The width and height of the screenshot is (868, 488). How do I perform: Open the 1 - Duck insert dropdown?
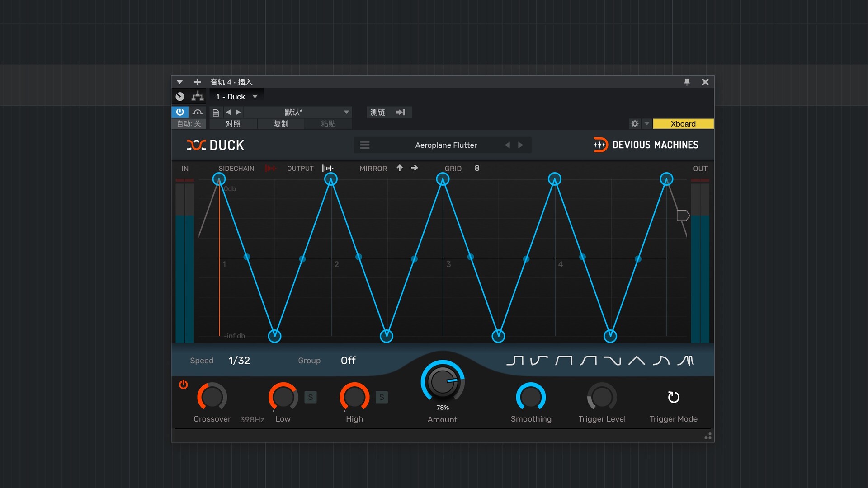[x=236, y=97]
